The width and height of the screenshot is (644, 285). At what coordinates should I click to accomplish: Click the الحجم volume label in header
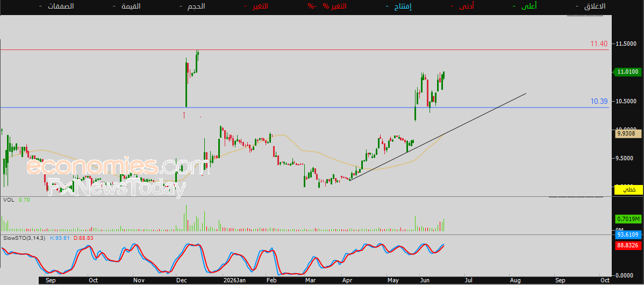click(x=196, y=6)
